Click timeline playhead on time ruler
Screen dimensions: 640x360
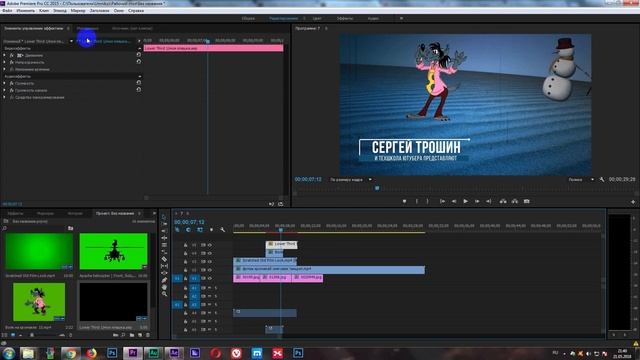click(280, 230)
